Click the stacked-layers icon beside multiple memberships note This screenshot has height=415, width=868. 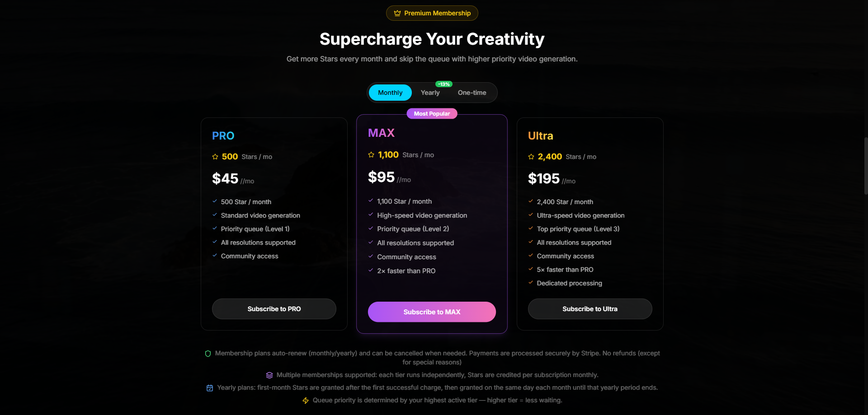click(x=269, y=375)
